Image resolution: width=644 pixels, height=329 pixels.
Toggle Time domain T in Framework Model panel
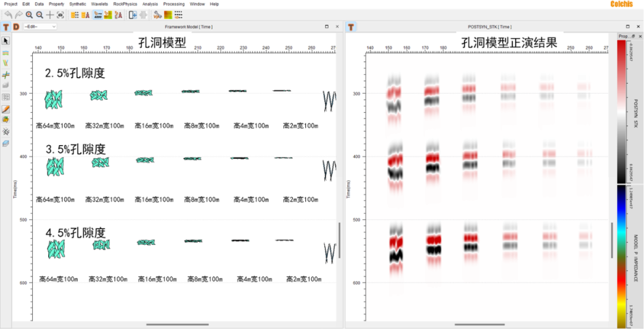click(x=6, y=27)
